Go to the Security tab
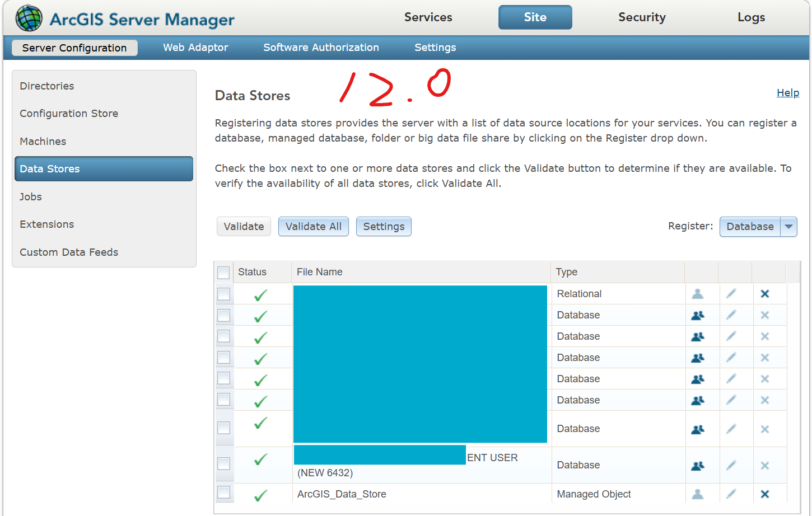This screenshot has height=516, width=812. pyautogui.click(x=642, y=17)
